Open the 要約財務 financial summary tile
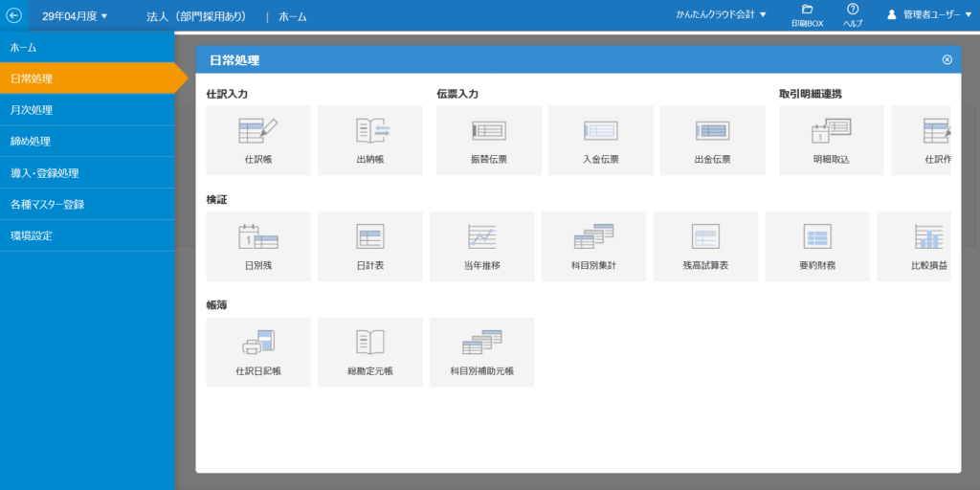This screenshot has width=980, height=490. (817, 247)
